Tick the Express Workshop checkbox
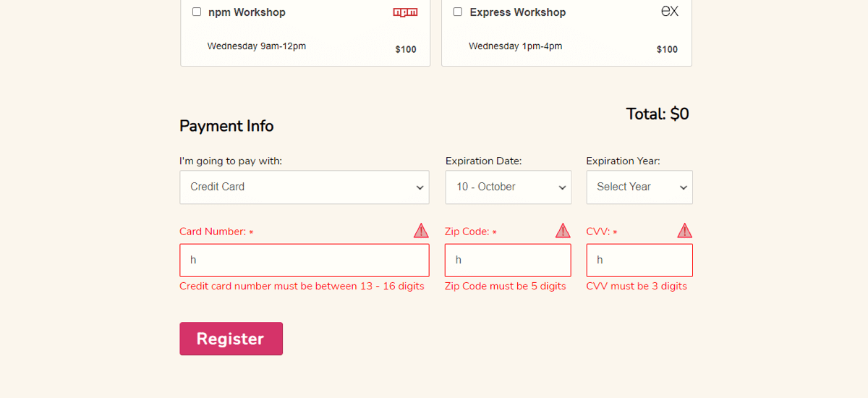The image size is (868, 398). pyautogui.click(x=458, y=12)
